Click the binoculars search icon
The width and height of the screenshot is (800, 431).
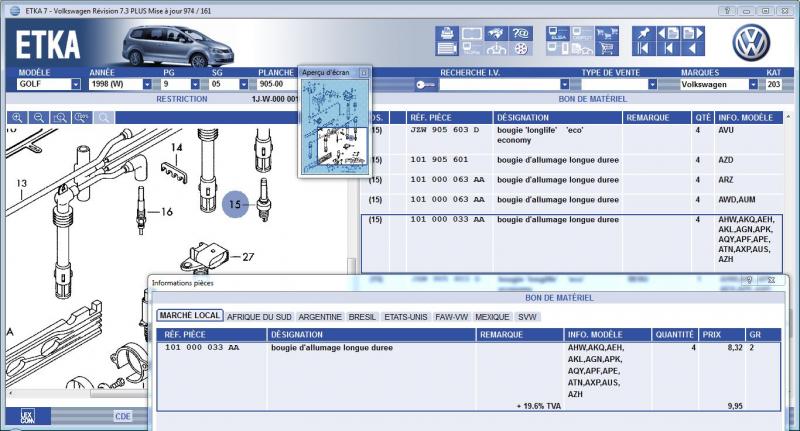[x=496, y=34]
